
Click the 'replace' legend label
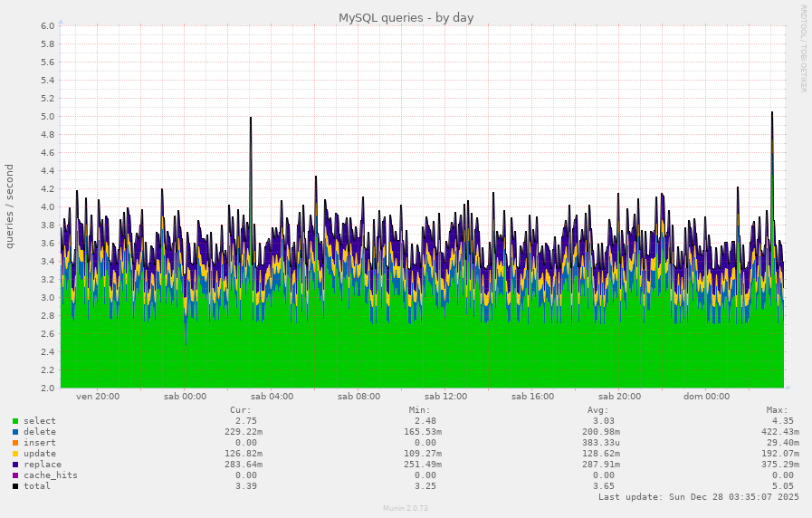pos(43,465)
